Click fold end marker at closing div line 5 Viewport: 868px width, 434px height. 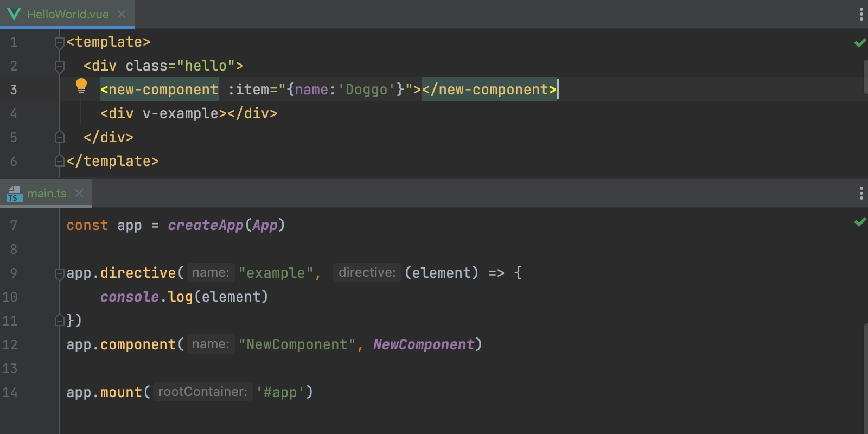(60, 137)
